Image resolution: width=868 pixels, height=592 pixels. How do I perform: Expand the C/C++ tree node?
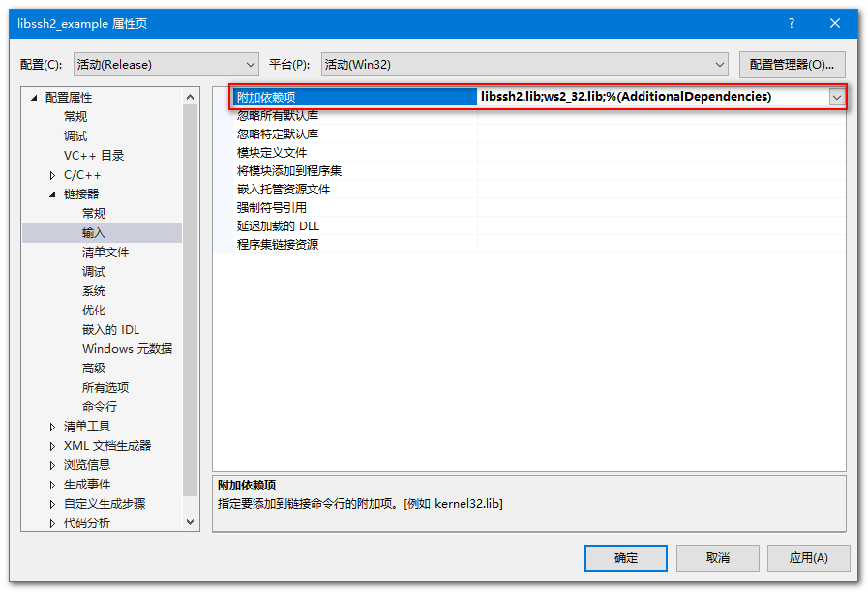pyautogui.click(x=52, y=175)
